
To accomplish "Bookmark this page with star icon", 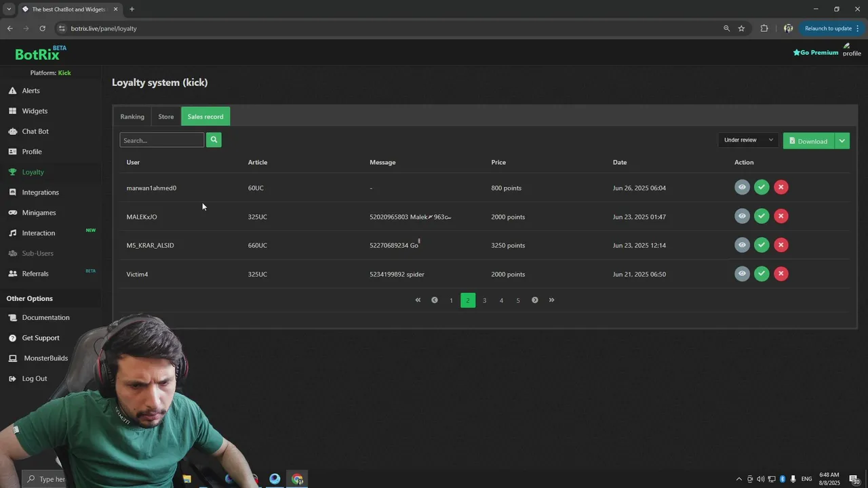I will pos(741,28).
